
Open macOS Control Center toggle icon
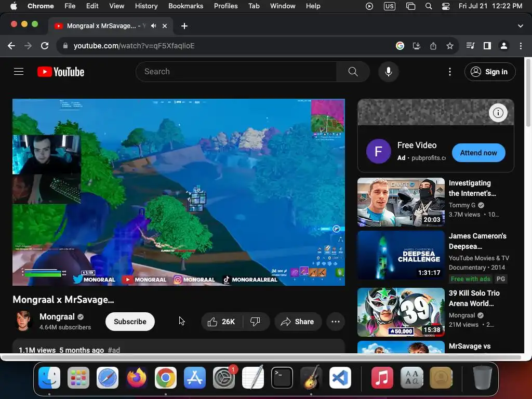click(446, 6)
